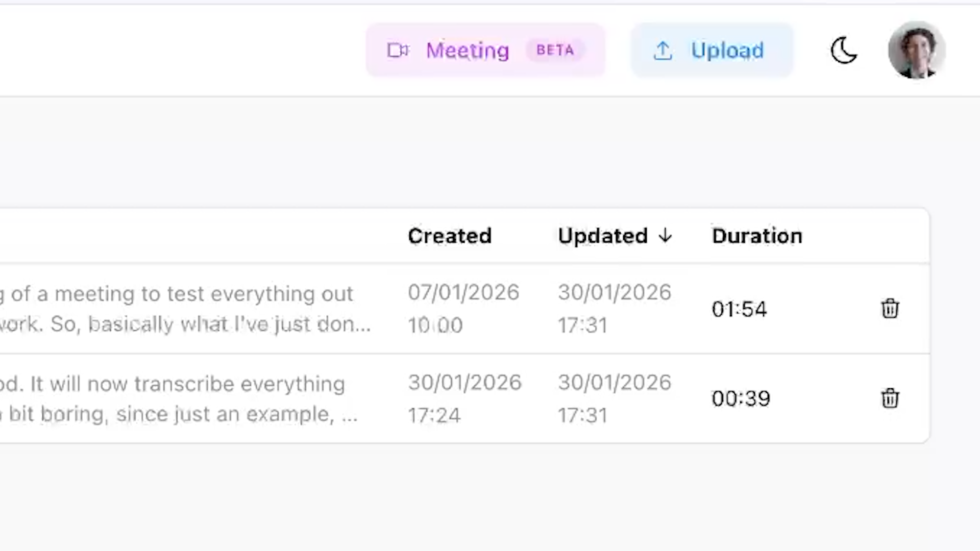Toggle dark mode with moon icon
Viewport: 980px width, 551px height.
pos(843,51)
